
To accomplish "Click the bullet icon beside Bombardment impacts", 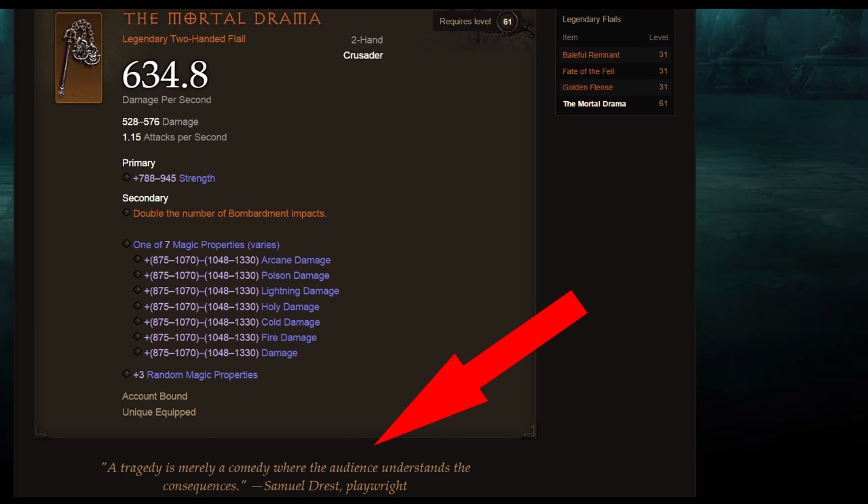I will [x=126, y=213].
